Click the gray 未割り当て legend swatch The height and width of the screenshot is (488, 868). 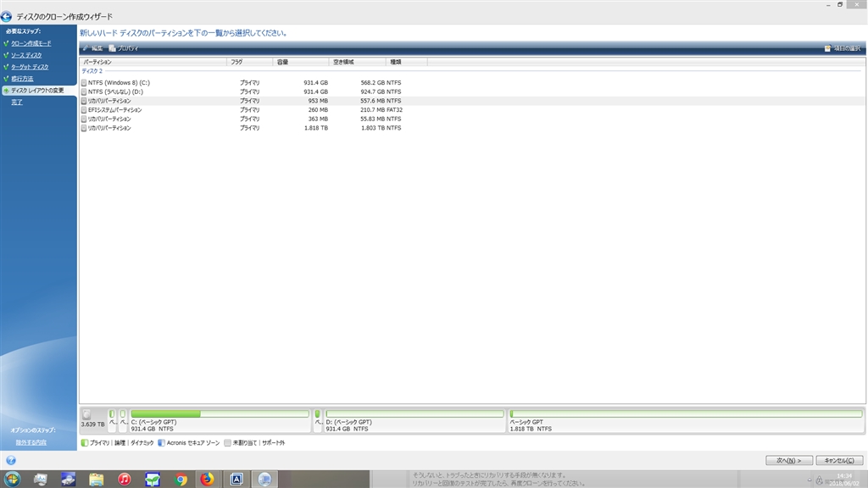click(227, 442)
